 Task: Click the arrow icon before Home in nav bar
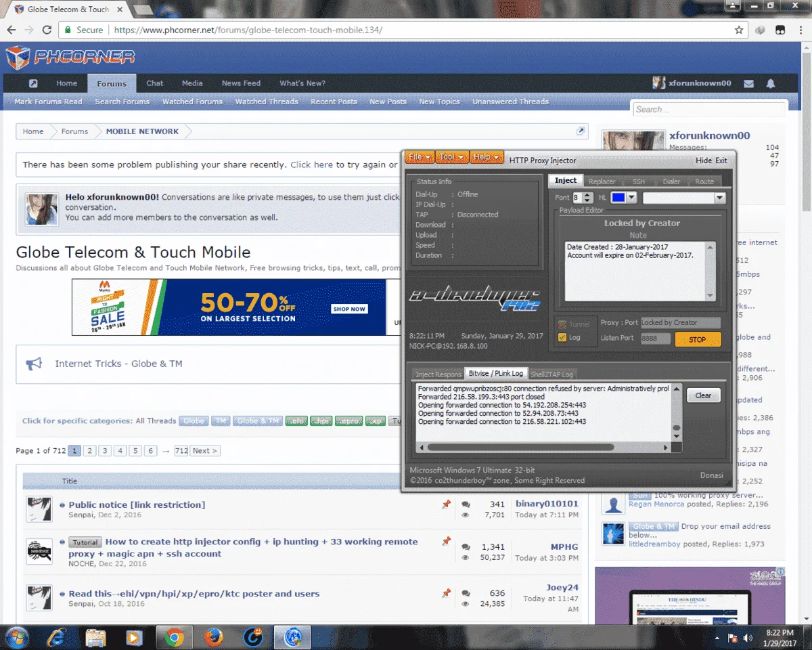[x=33, y=83]
